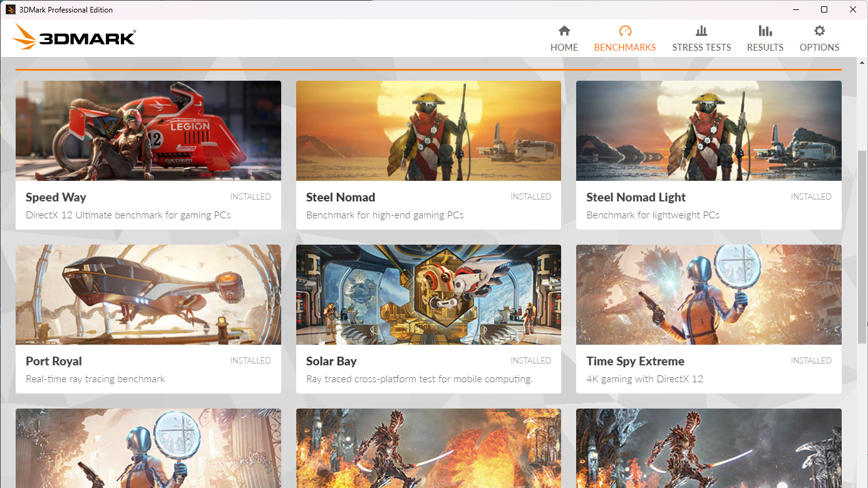Click 'Benchmark for high-end gaming PCs' description

point(385,215)
